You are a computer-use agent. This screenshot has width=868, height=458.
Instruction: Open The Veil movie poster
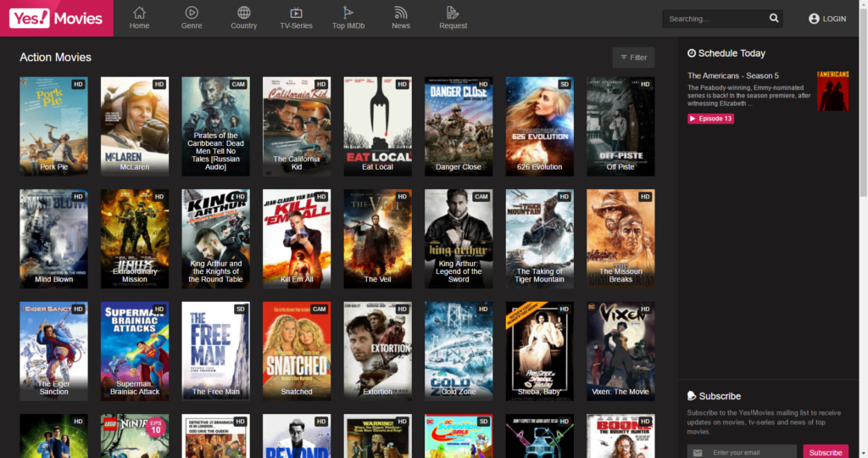pyautogui.click(x=377, y=238)
